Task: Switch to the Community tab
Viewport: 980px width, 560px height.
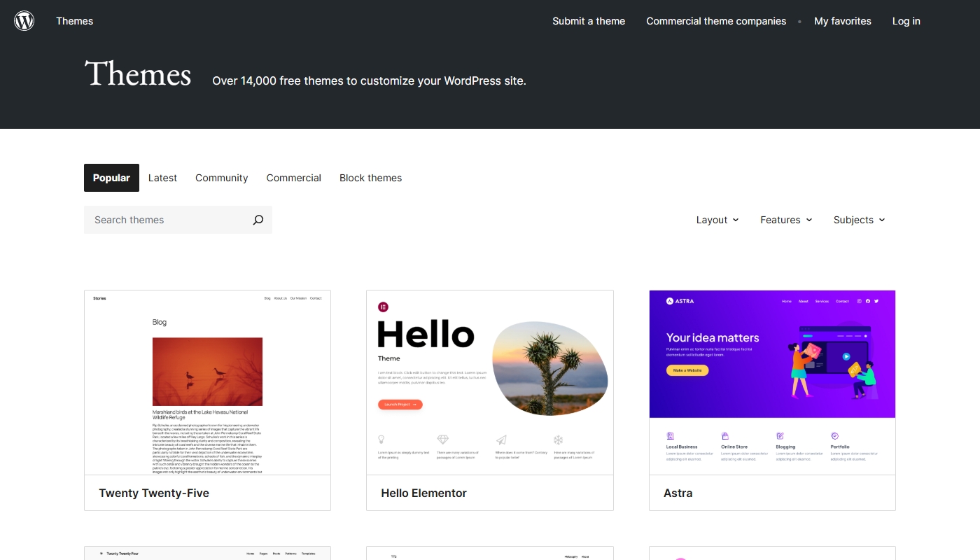Action: tap(221, 178)
